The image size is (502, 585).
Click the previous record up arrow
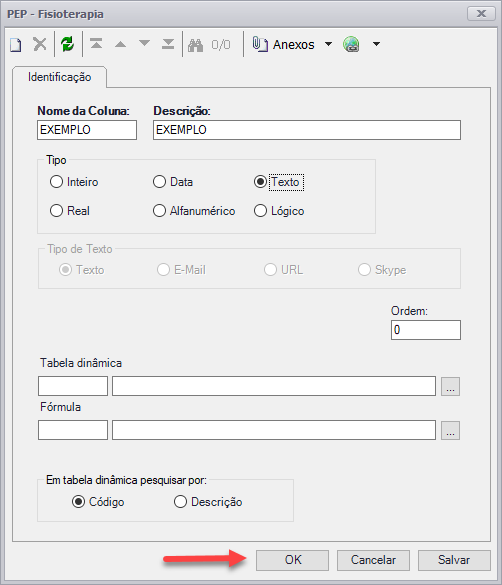[120, 44]
